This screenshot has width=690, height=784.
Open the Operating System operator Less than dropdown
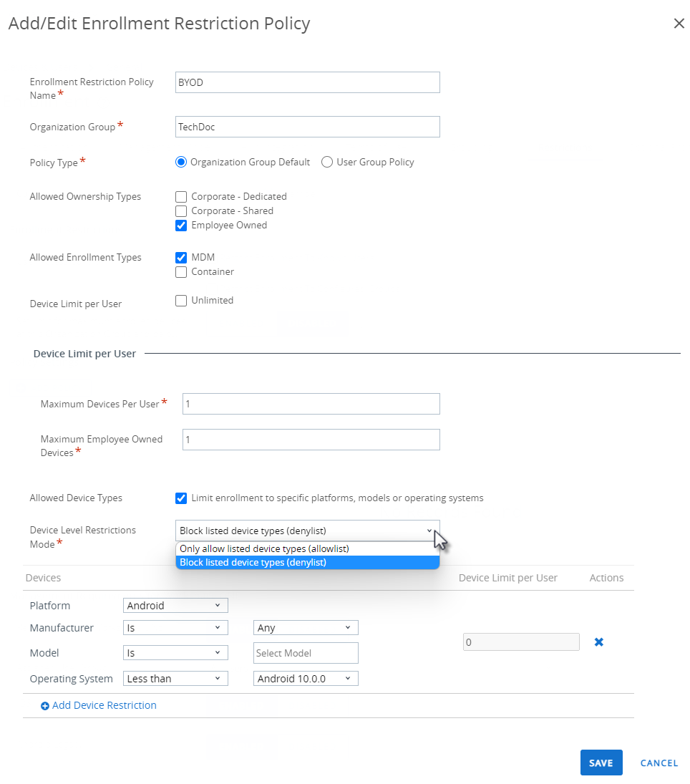(x=175, y=679)
